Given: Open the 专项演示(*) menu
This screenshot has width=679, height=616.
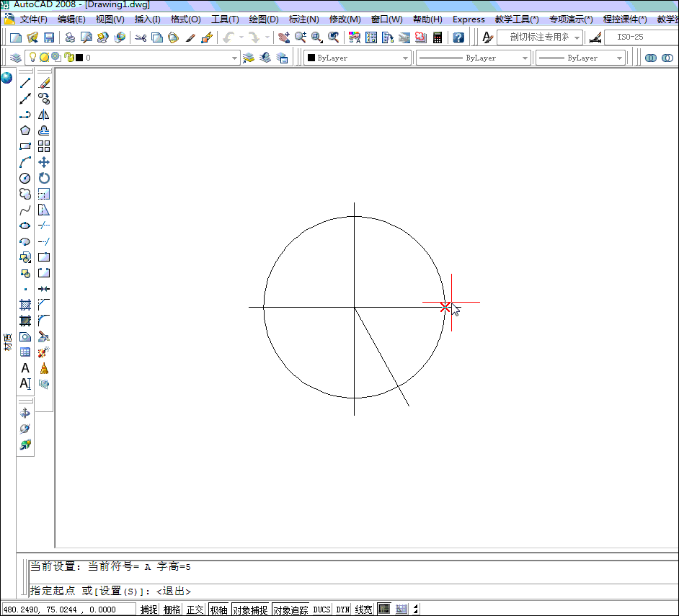Looking at the screenshot, I should pos(571,19).
